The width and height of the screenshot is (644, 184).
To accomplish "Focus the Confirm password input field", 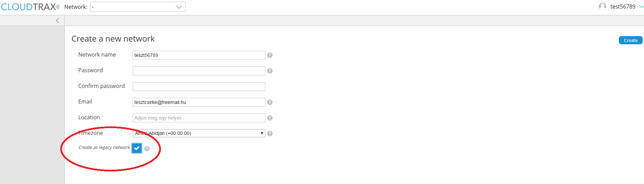I will pyautogui.click(x=199, y=87).
